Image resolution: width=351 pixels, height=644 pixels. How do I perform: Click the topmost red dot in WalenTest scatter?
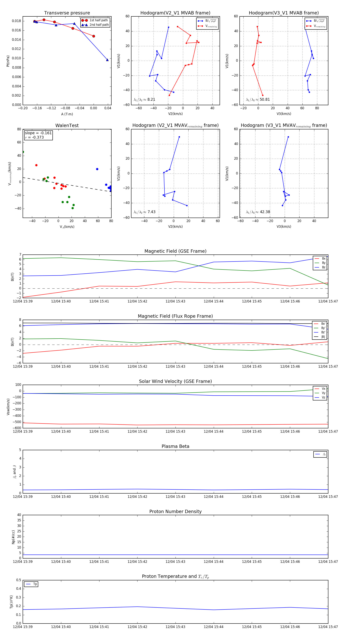tap(36, 165)
